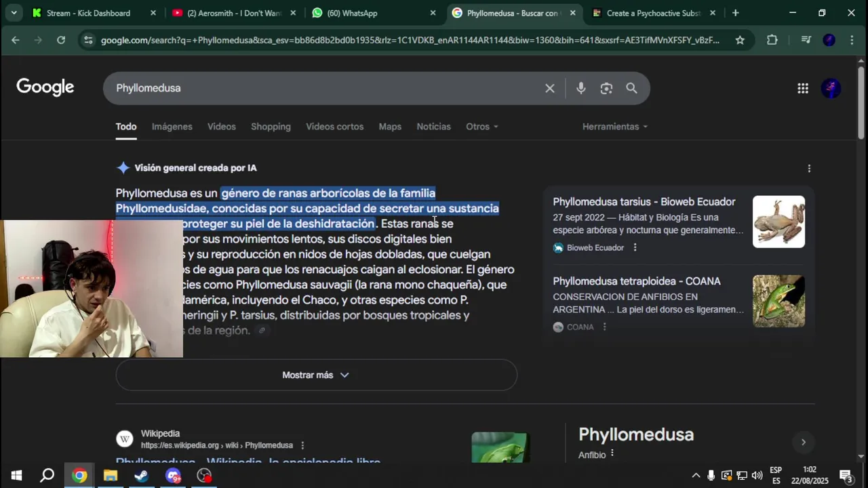Open the Wikipedia result URL
This screenshot has height=488, width=868.
pyautogui.click(x=217, y=445)
